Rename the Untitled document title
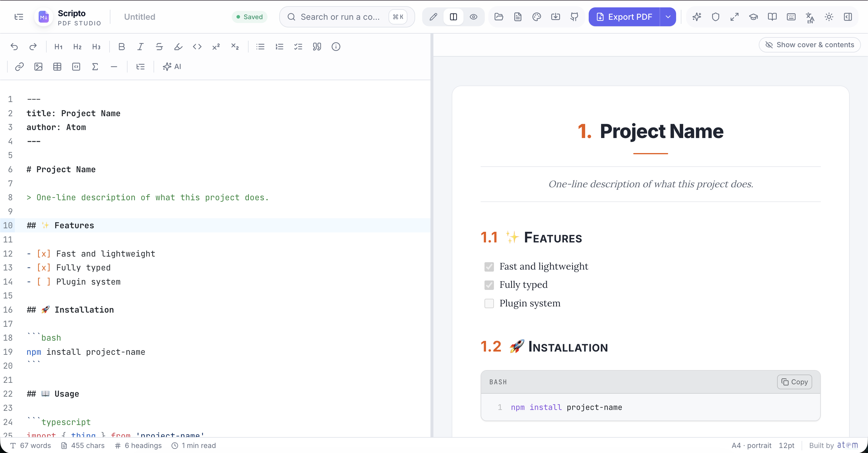This screenshot has width=868, height=453. pyautogui.click(x=139, y=17)
